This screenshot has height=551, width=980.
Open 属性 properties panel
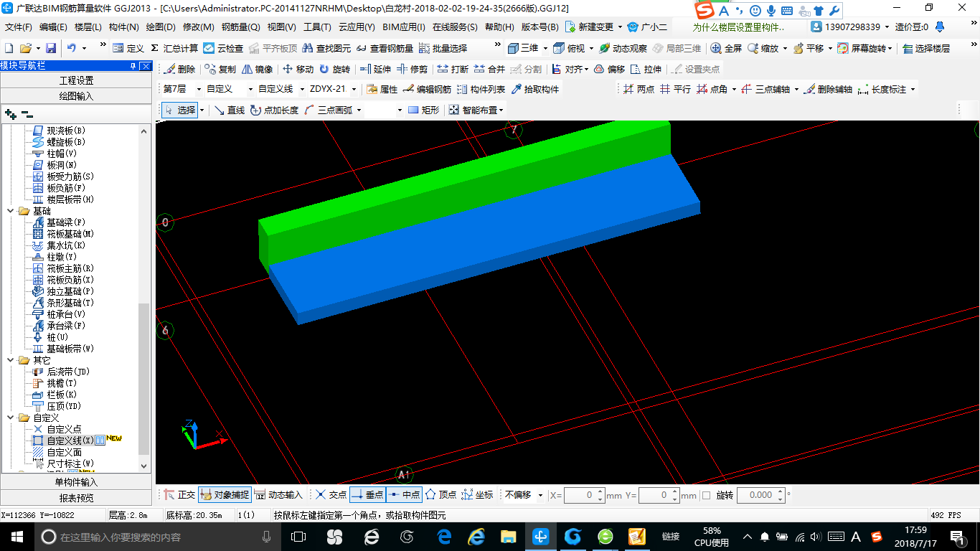(x=382, y=89)
